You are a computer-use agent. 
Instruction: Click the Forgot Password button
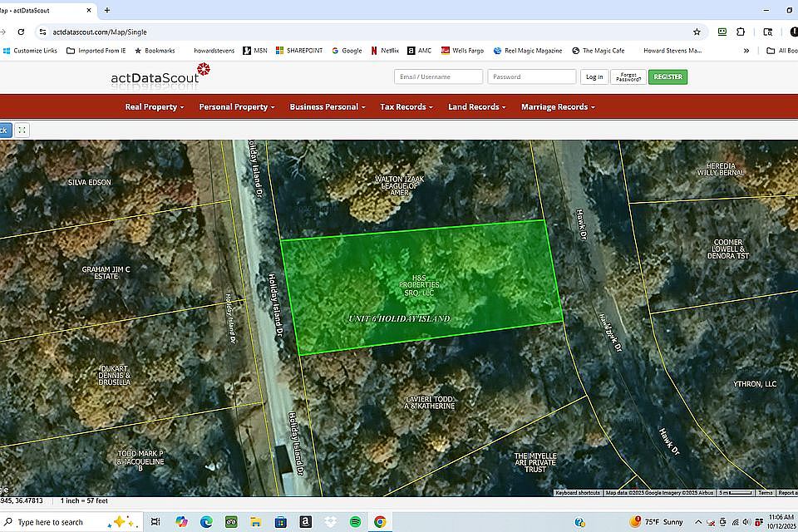tap(628, 76)
